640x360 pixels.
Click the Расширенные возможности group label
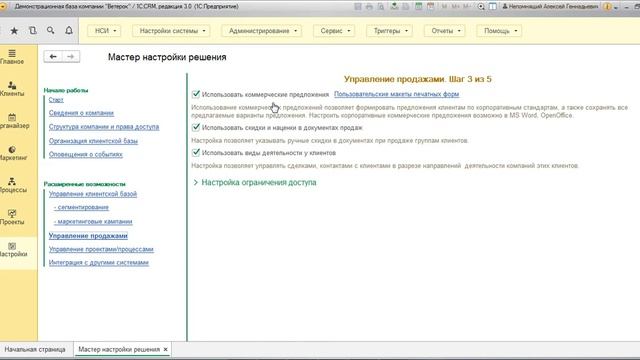84,184
